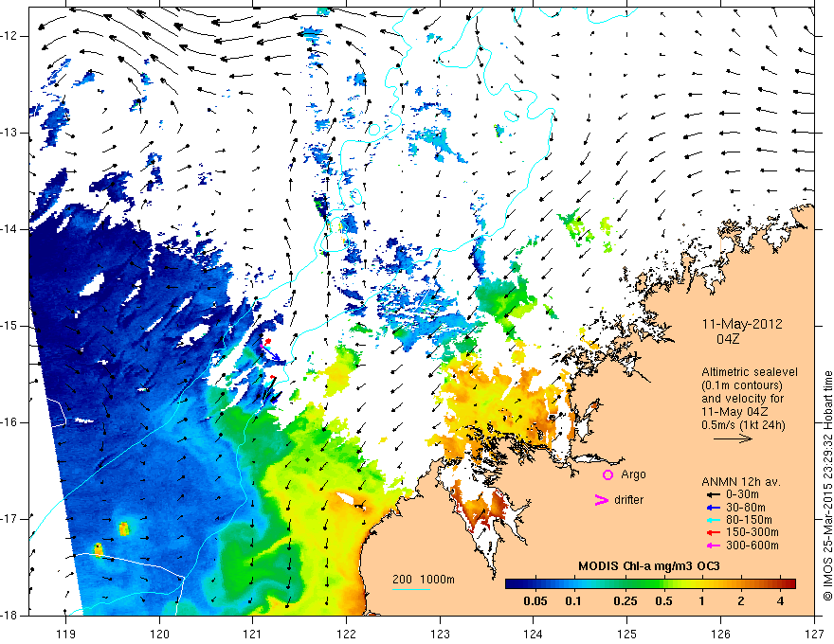
Task: Click the magenta drifter arrowhead legend symbol
Action: (x=601, y=500)
